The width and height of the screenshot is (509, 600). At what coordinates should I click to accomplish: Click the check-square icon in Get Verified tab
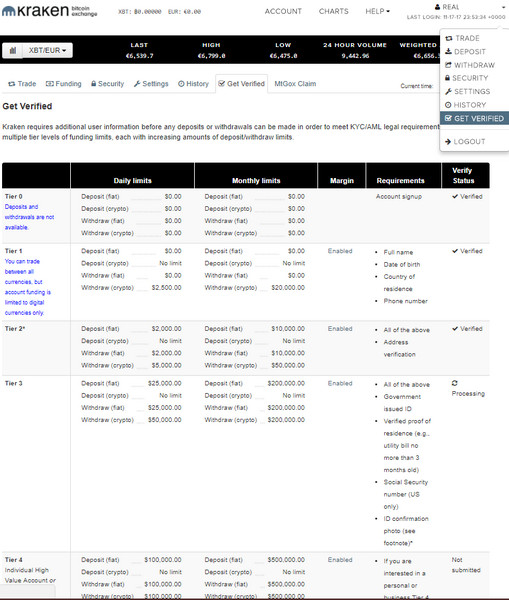222,83
